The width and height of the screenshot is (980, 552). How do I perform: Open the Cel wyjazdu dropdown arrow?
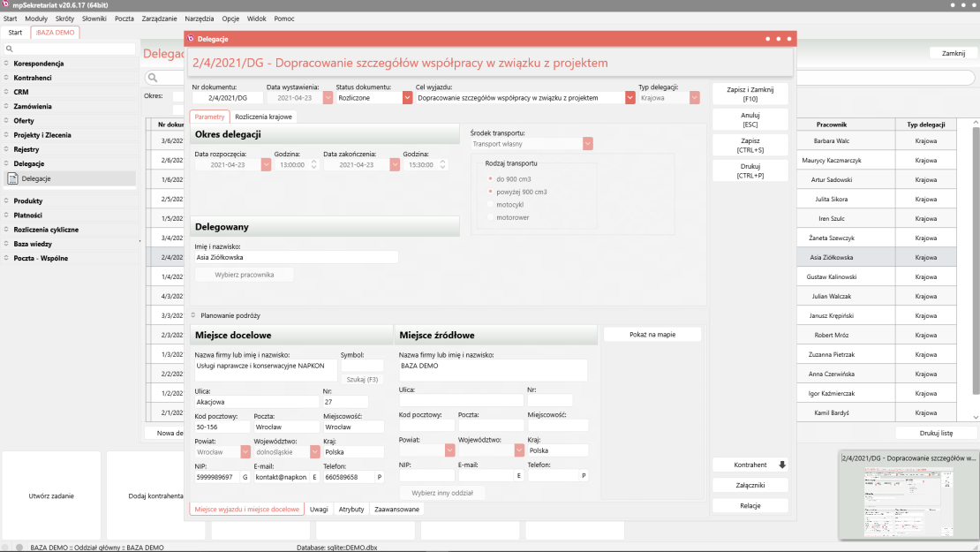pos(629,98)
